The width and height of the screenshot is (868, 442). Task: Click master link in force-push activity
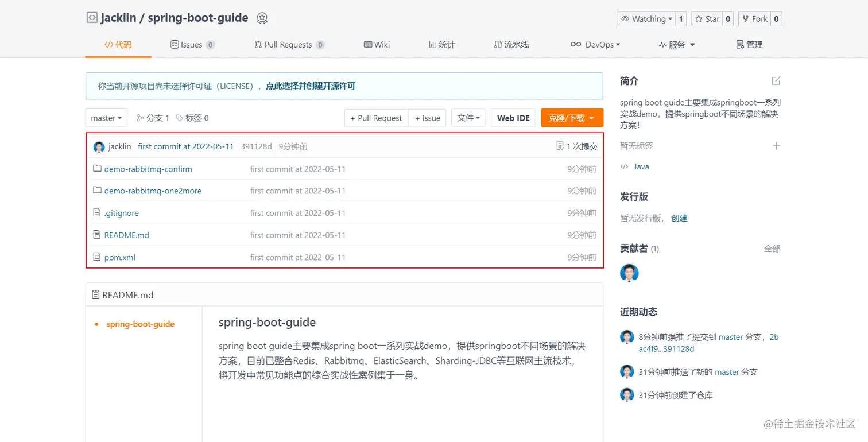click(731, 337)
